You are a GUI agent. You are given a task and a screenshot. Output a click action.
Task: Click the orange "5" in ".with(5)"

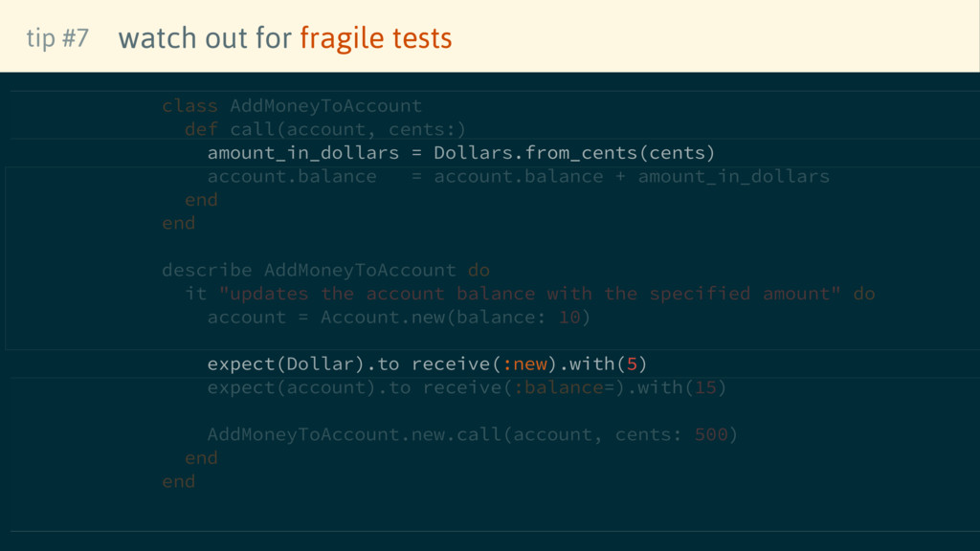point(632,364)
